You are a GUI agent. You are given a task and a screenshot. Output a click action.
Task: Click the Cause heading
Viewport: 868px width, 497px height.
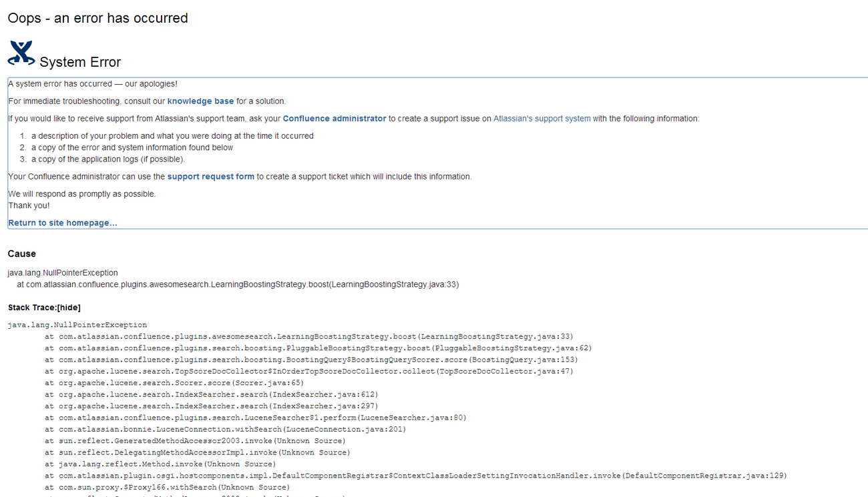tap(22, 254)
